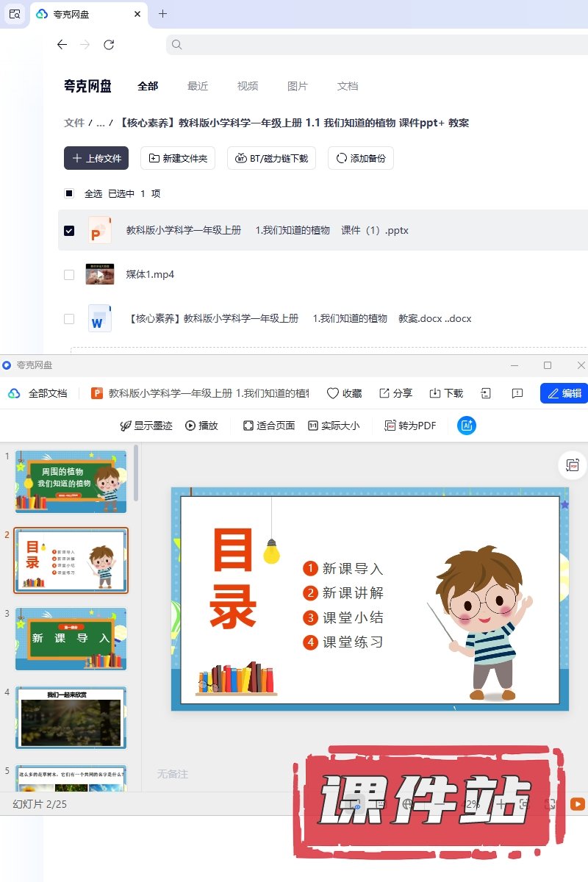Image resolution: width=588 pixels, height=882 pixels.
Task: Download the file with 下载
Action: pos(435,393)
